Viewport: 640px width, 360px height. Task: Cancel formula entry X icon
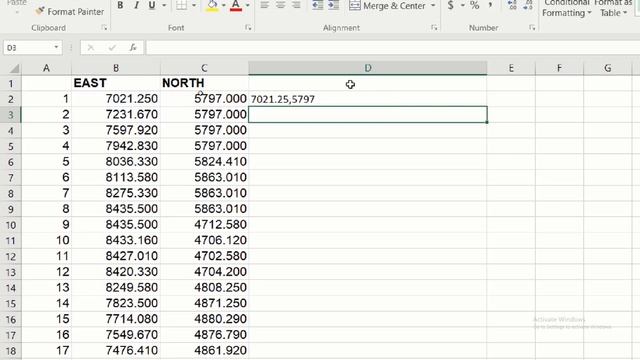(x=91, y=48)
